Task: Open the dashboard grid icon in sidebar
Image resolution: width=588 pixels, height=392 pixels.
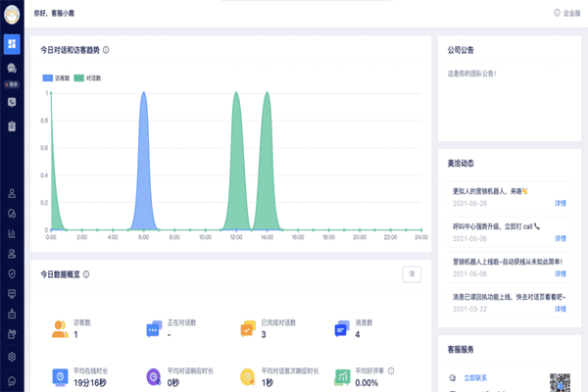Action: click(x=12, y=44)
